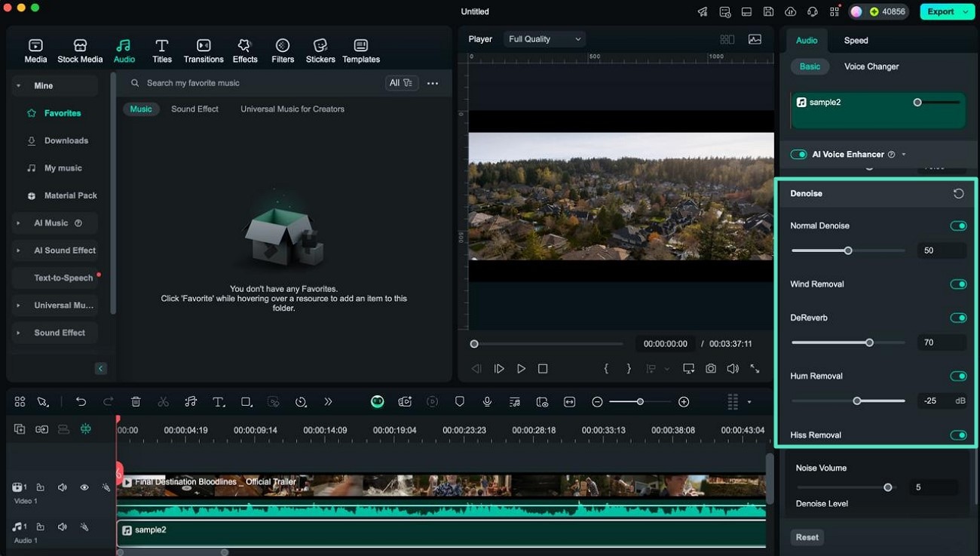This screenshot has height=556, width=980.
Task: Click the Voiceover microphone icon
Action: coord(487,402)
